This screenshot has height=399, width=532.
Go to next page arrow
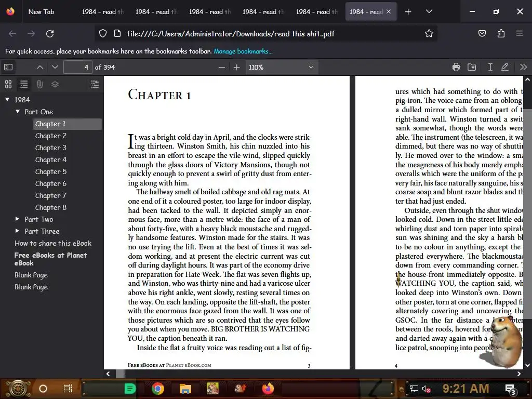pyautogui.click(x=55, y=67)
